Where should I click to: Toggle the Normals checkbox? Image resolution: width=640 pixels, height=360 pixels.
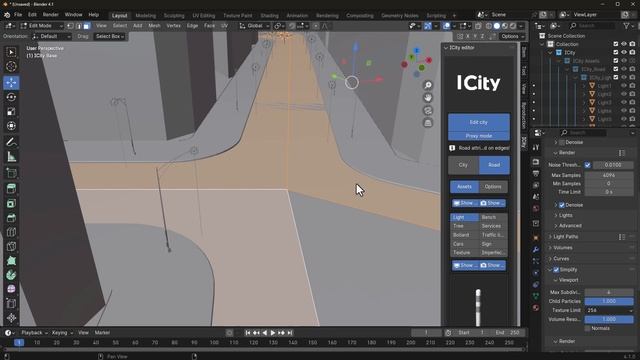click(x=587, y=328)
